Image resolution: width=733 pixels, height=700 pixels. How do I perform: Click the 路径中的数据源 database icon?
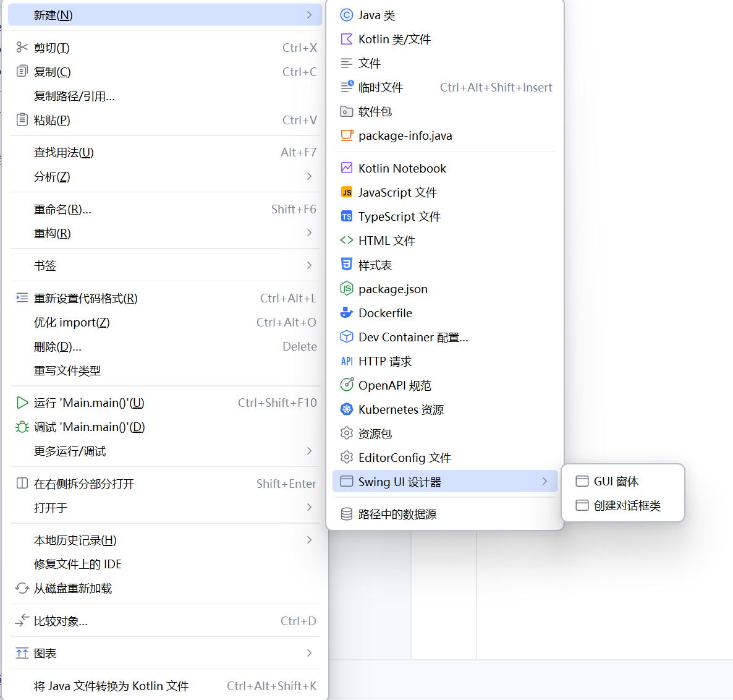tap(346, 514)
